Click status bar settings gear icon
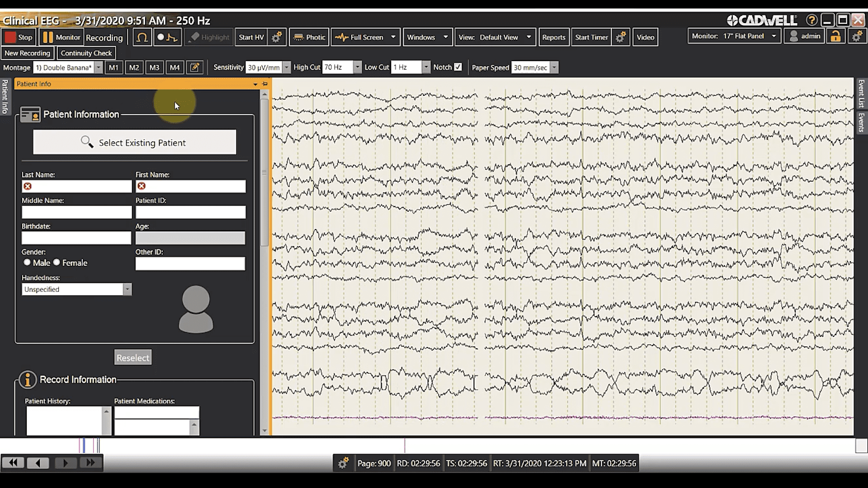This screenshot has height=488, width=868. pos(343,463)
